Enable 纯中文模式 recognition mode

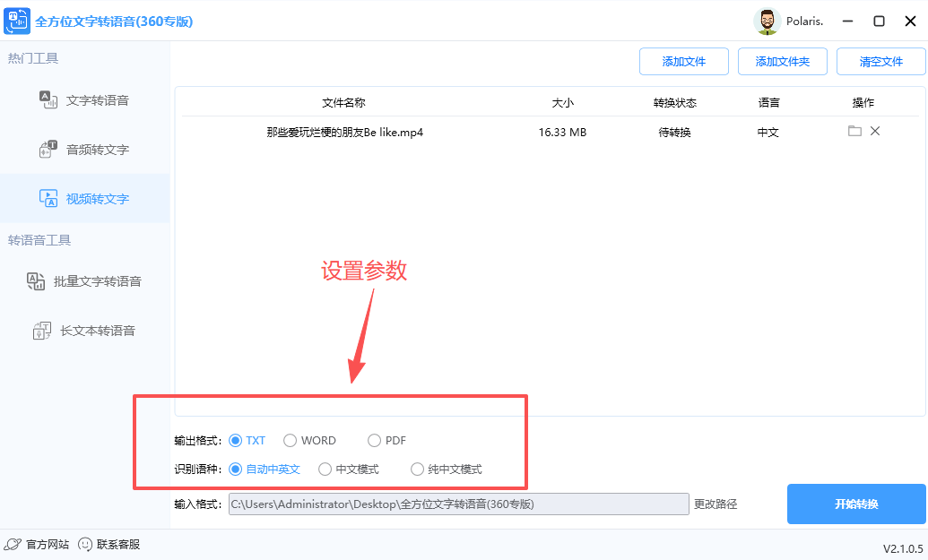(417, 469)
